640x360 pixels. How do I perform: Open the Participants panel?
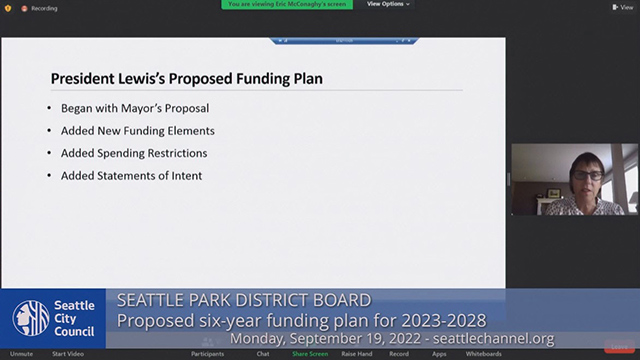[x=207, y=354]
